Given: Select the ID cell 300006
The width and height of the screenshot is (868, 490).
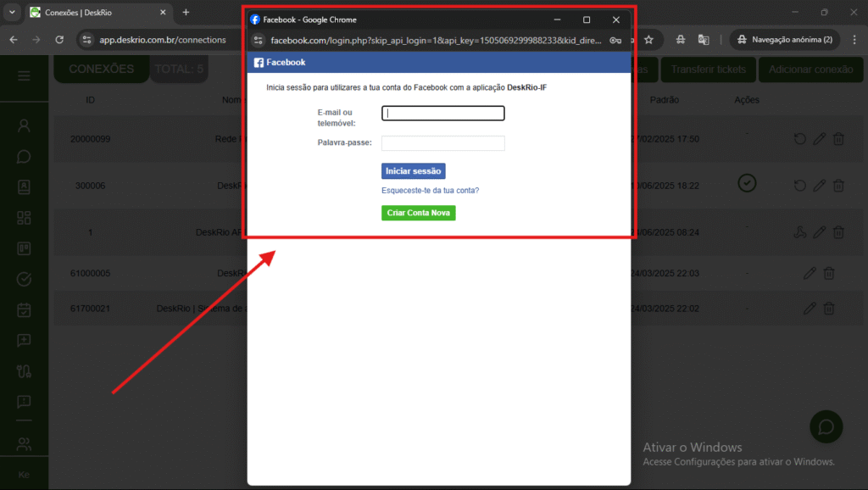Looking at the screenshot, I should point(90,186).
